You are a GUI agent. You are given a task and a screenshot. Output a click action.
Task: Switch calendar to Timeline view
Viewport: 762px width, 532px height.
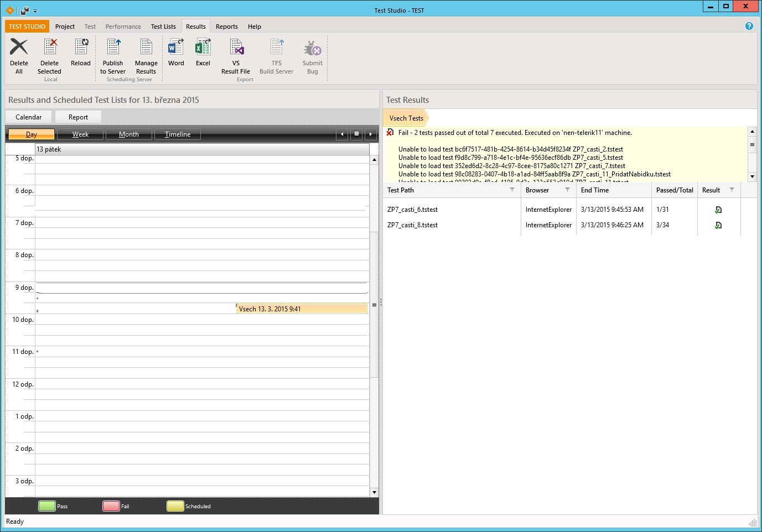[x=177, y=134]
